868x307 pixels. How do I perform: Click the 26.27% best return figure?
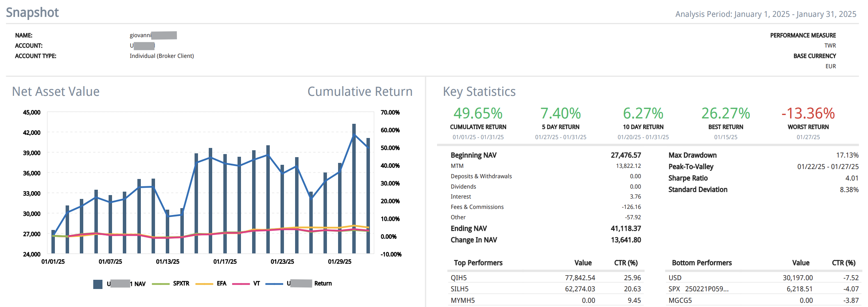pos(725,113)
